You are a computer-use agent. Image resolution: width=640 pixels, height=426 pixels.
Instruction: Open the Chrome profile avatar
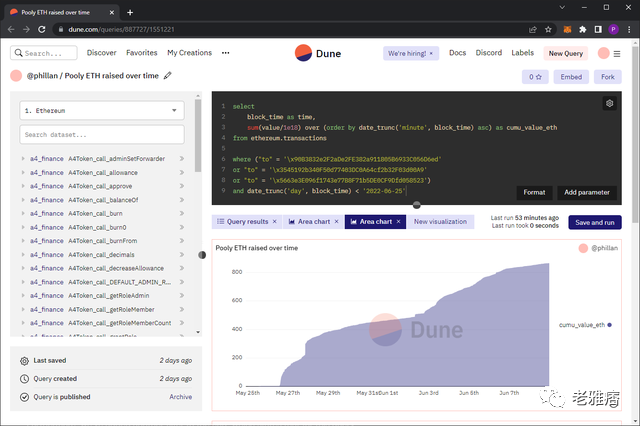(x=613, y=29)
